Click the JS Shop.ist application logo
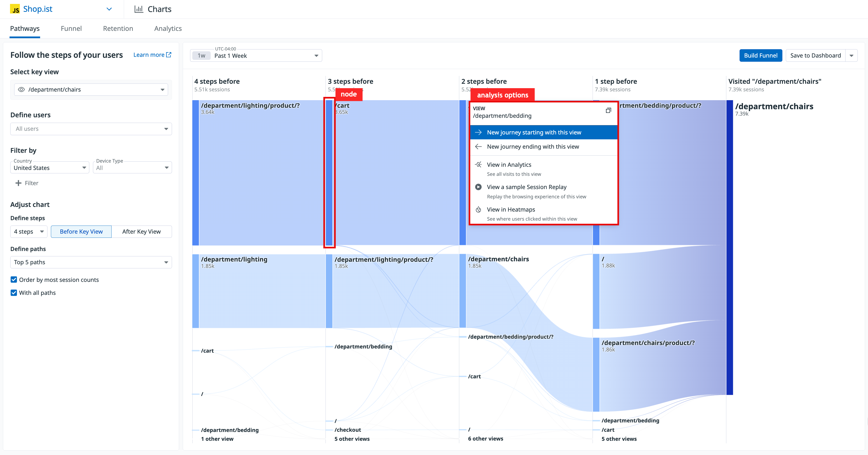 coord(15,9)
